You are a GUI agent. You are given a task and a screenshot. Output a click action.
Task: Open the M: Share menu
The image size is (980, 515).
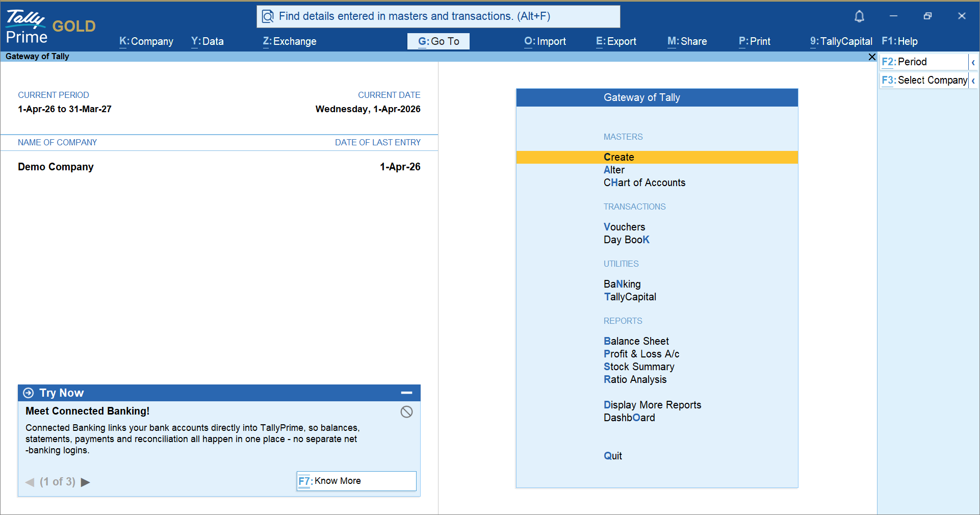point(687,41)
